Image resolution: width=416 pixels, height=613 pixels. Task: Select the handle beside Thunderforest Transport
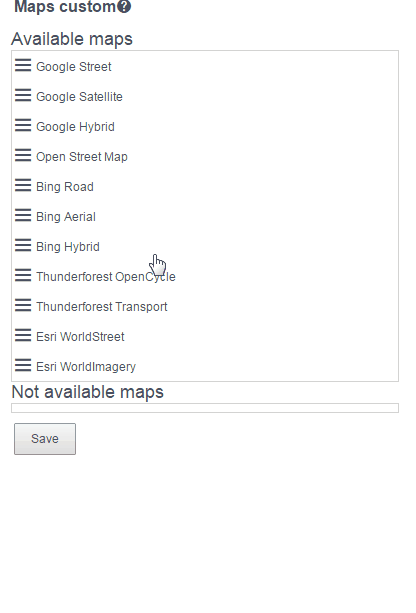click(x=23, y=305)
